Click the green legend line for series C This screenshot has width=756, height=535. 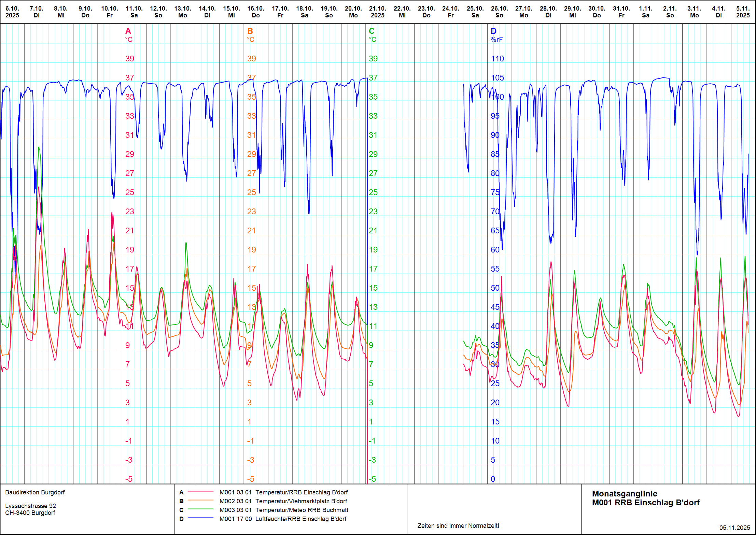[x=200, y=509]
